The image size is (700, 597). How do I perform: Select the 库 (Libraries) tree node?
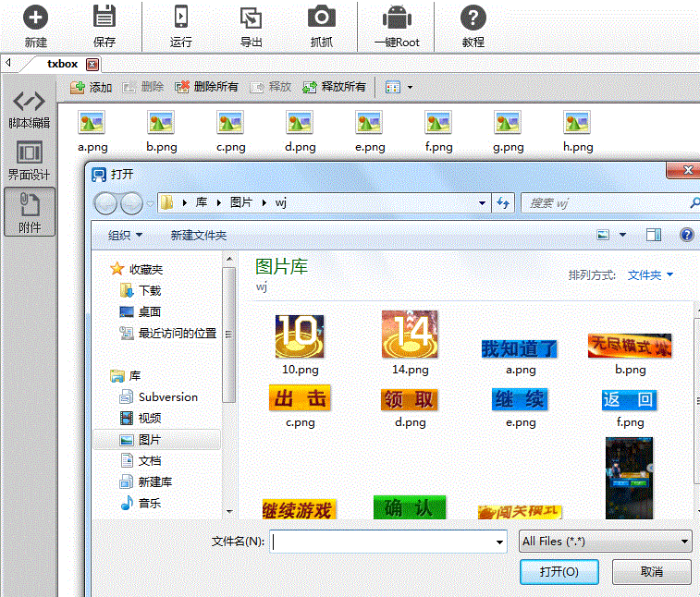coord(126,376)
